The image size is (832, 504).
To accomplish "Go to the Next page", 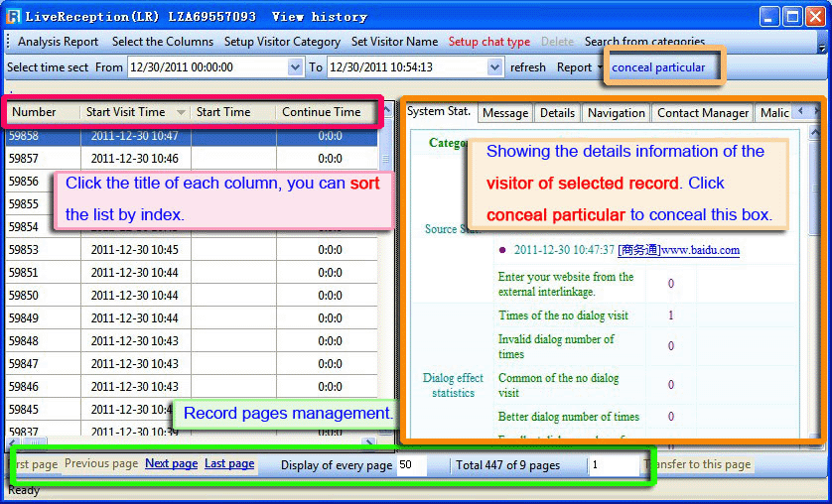I will click(172, 463).
